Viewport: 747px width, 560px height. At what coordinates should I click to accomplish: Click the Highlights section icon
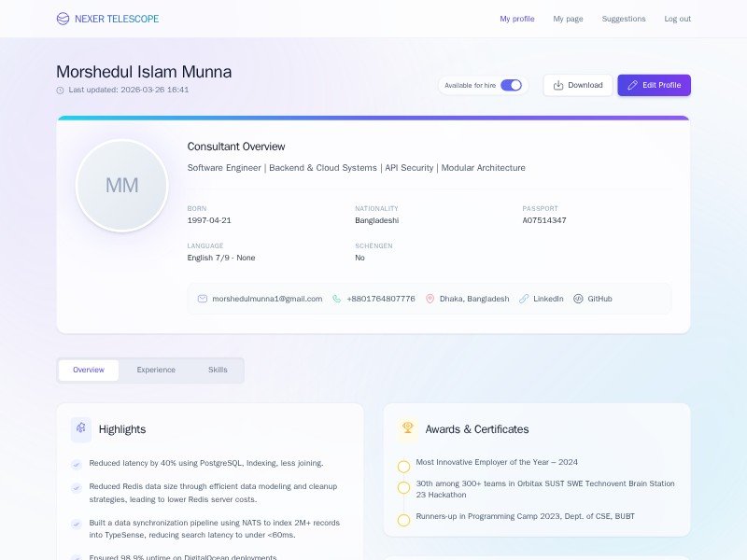[81, 429]
